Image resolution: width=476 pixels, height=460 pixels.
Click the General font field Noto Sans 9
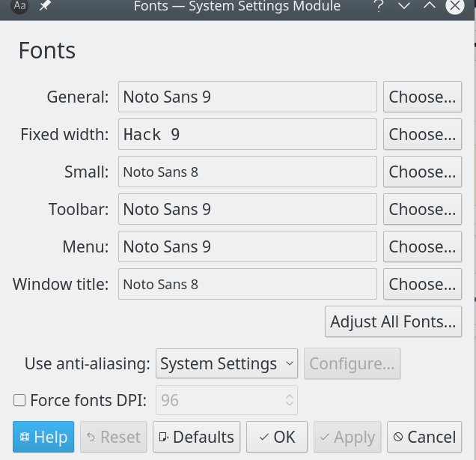click(x=248, y=97)
